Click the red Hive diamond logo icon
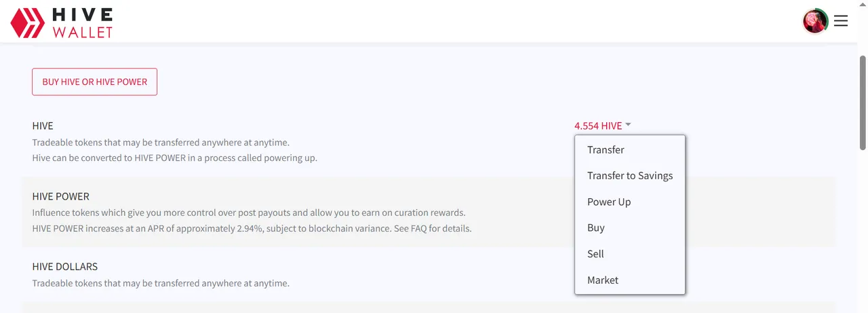This screenshot has width=868, height=313. coord(28,22)
